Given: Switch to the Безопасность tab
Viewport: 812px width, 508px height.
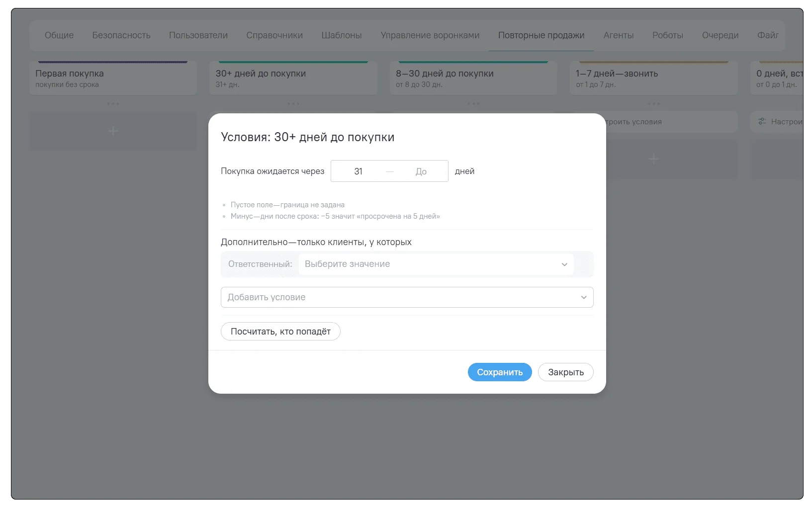Looking at the screenshot, I should (x=121, y=35).
